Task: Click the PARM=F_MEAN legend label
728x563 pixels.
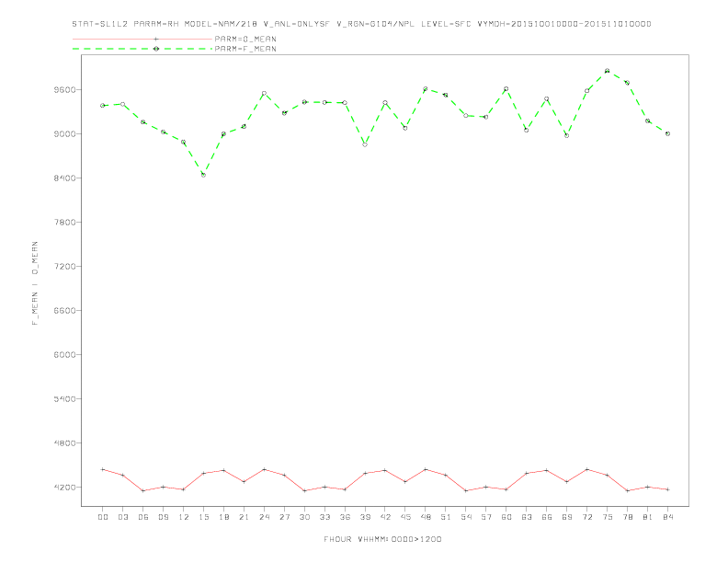Action: [x=245, y=49]
